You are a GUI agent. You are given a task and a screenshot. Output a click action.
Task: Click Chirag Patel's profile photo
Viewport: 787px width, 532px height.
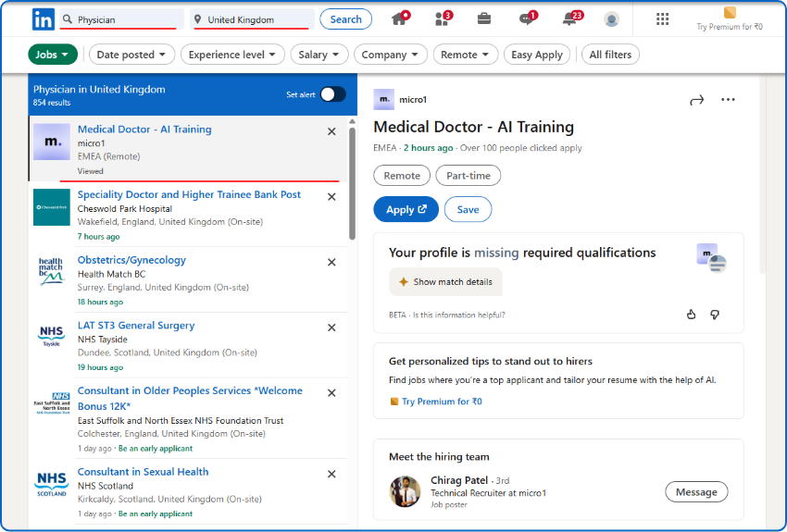405,491
